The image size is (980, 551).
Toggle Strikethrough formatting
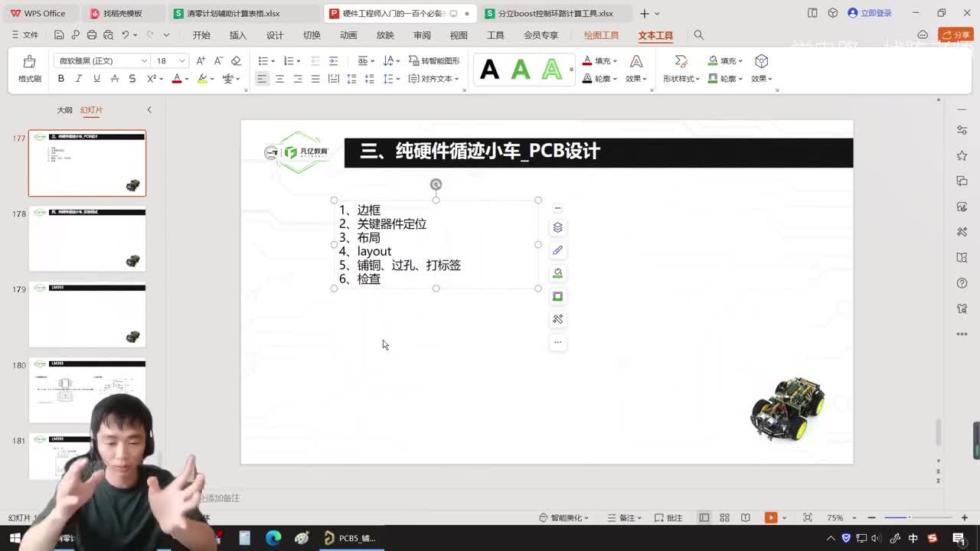pos(114,79)
